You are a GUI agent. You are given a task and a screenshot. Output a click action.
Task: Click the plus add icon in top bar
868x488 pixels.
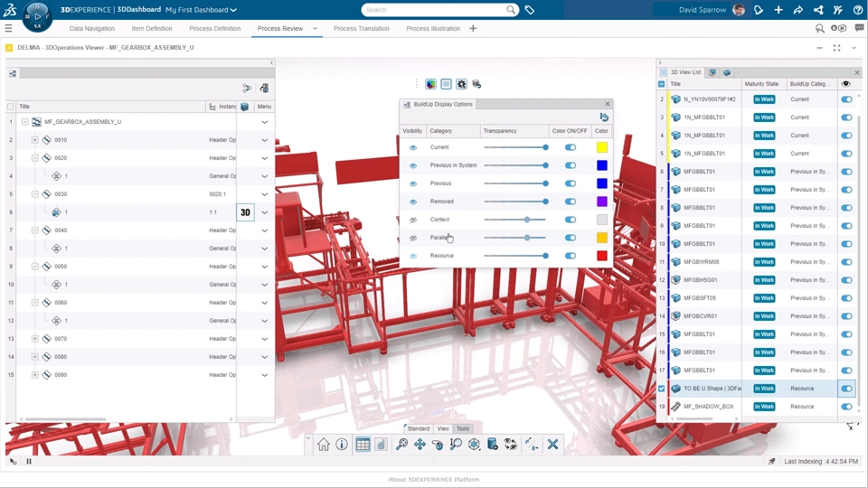(x=778, y=10)
